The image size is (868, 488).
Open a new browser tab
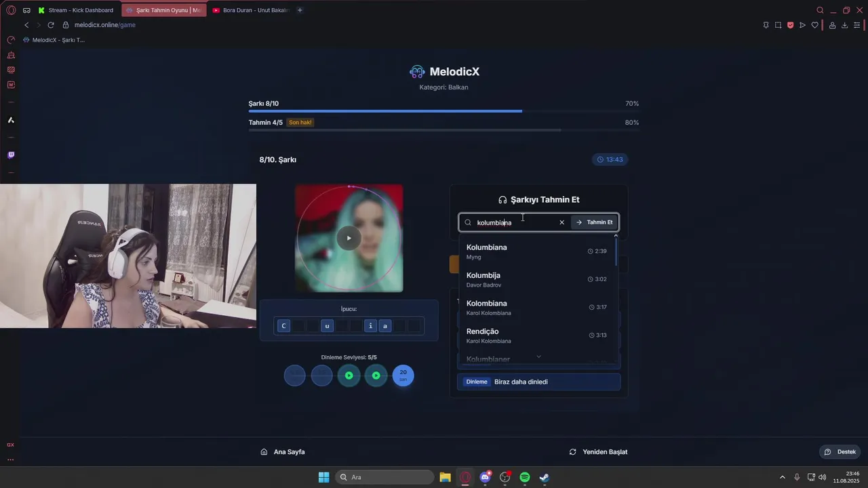click(x=300, y=10)
